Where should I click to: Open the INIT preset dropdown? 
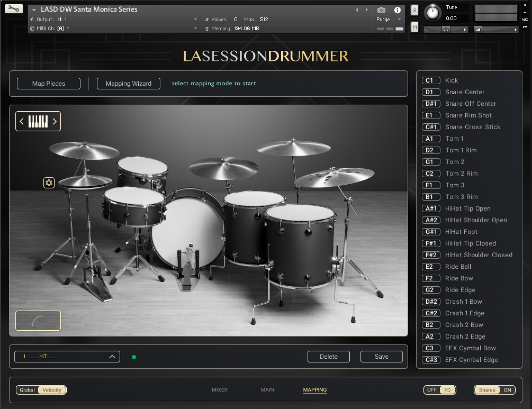[67, 357]
